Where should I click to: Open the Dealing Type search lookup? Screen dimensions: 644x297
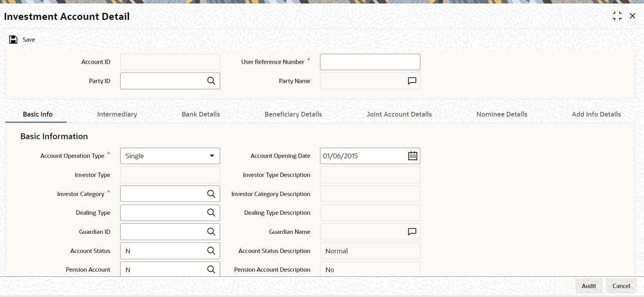(x=211, y=212)
